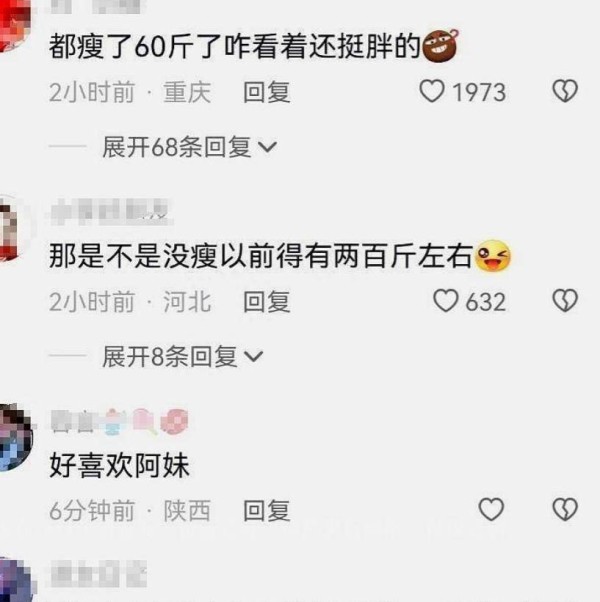
Task: Reply to the 河北 comment via 回复
Action: (267, 301)
